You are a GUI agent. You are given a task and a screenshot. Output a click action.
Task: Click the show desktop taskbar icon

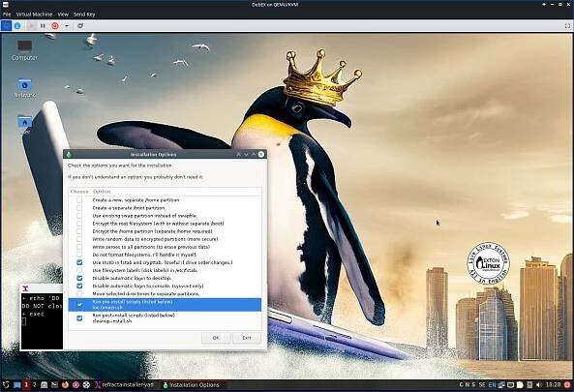pyautogui.click(x=16, y=385)
